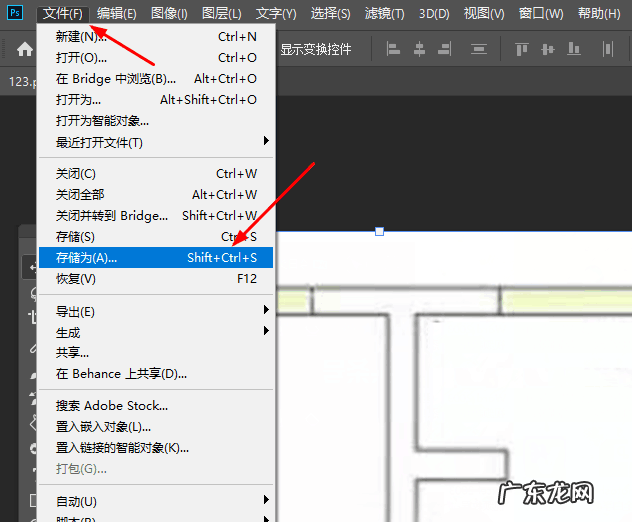The height and width of the screenshot is (522, 632).
Task: Choose 打开(O)... menu entry
Action: 156,58
